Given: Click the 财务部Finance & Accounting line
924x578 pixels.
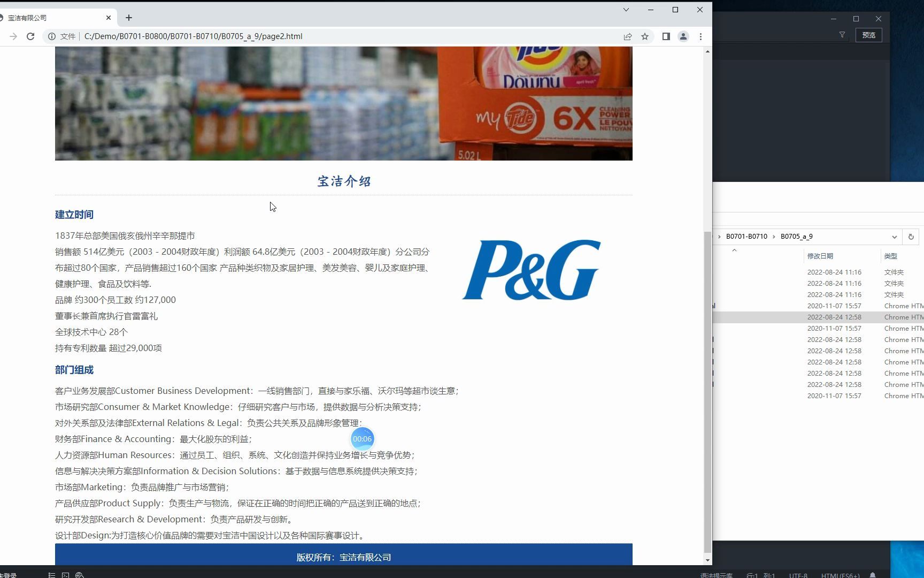Looking at the screenshot, I should [x=153, y=439].
